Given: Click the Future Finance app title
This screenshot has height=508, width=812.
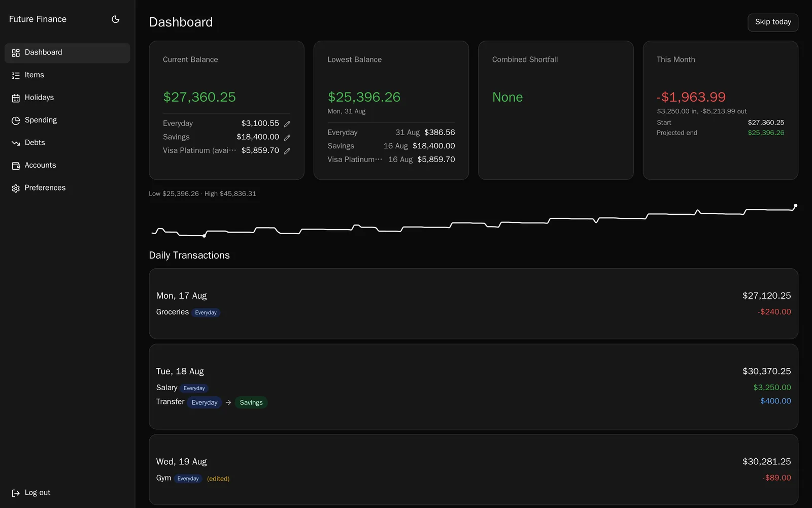Looking at the screenshot, I should [38, 19].
